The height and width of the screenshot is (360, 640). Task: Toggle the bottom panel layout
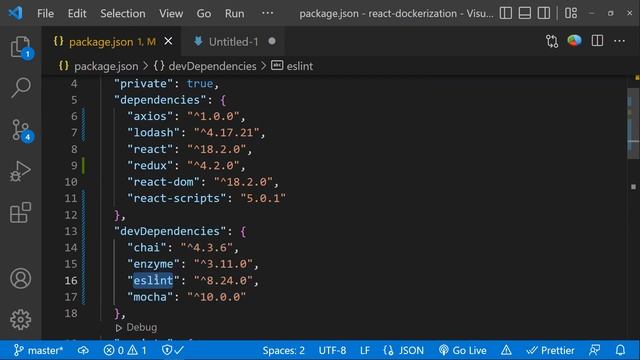tap(525, 13)
